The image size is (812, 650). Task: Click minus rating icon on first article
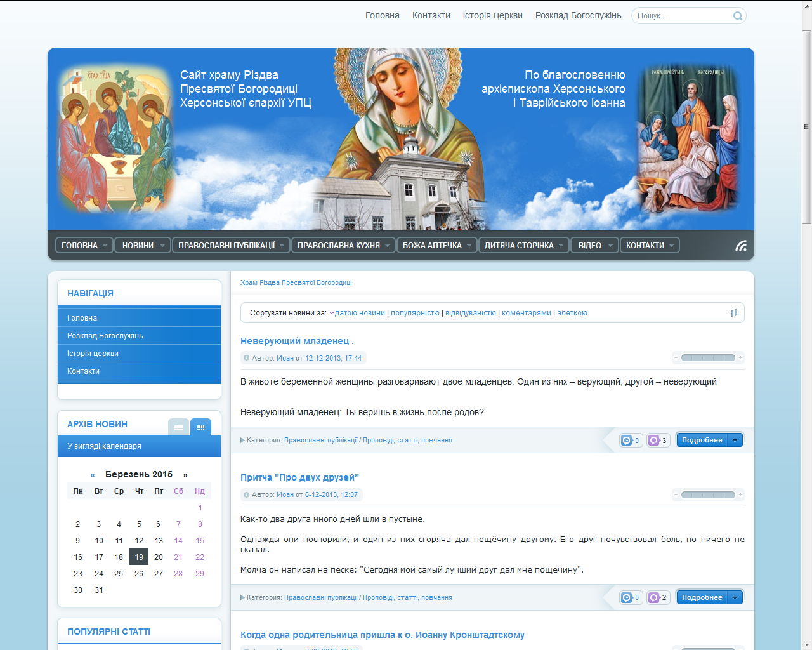pos(676,358)
